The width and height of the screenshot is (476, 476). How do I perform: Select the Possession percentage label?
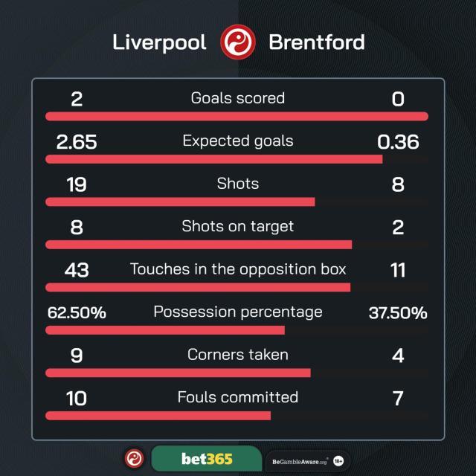(238, 312)
